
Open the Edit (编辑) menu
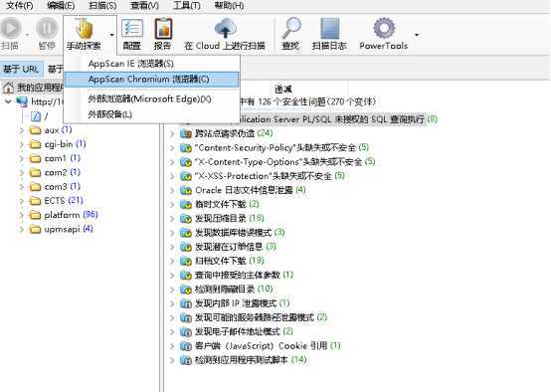point(61,5)
